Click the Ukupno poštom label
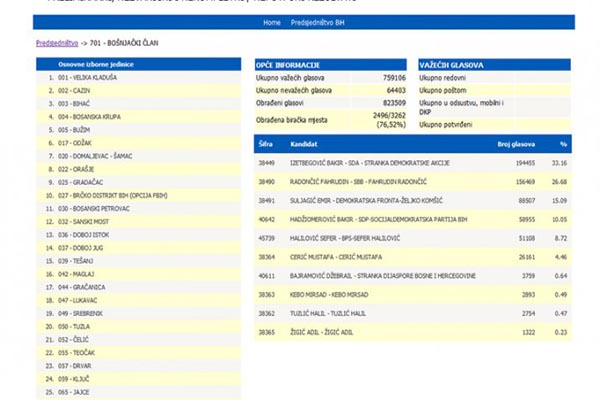 443,90
